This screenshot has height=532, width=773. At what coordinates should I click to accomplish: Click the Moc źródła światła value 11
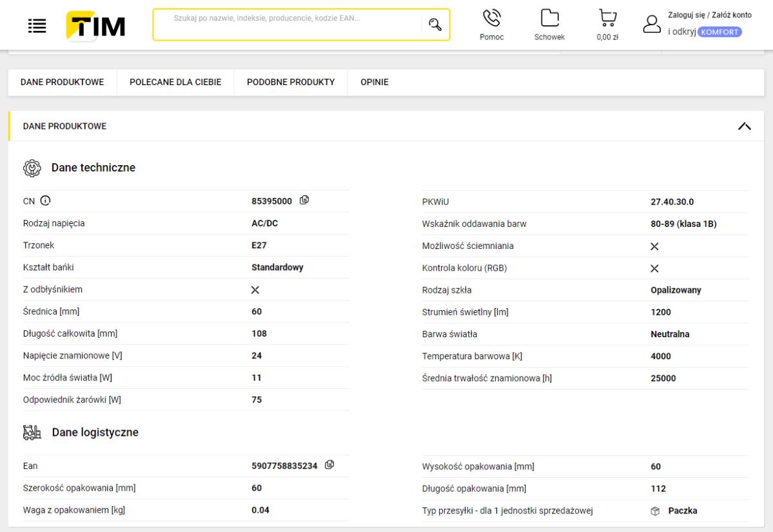click(257, 378)
